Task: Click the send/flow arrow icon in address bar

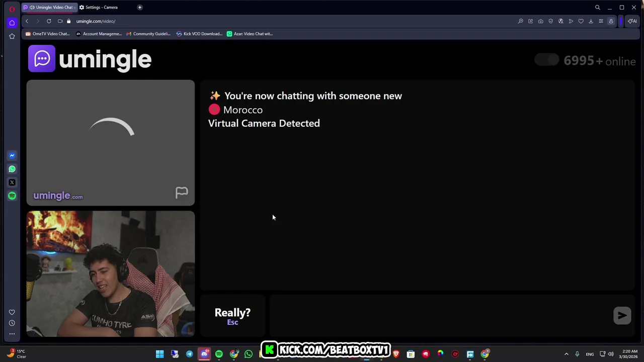Action: [x=571, y=21]
